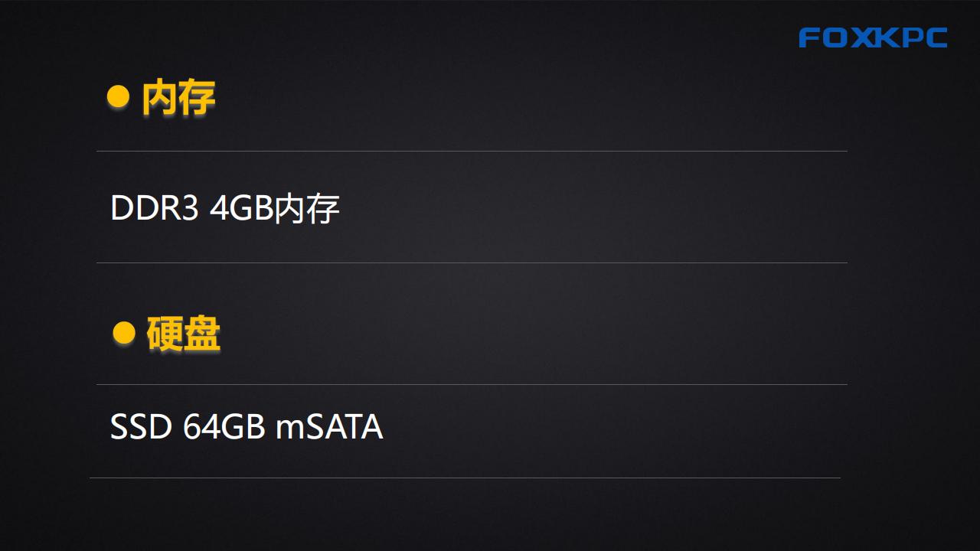Screen dimensions: 980x551
Task: Click the divider line below DDR3 row
Action: point(472,262)
